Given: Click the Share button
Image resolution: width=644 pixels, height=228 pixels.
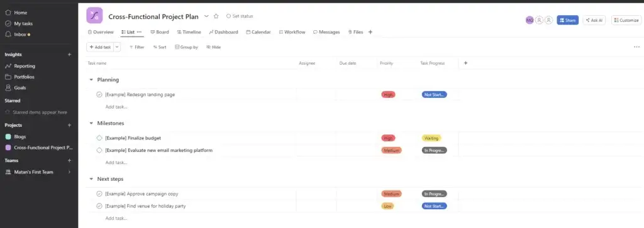Looking at the screenshot, I should (x=568, y=20).
